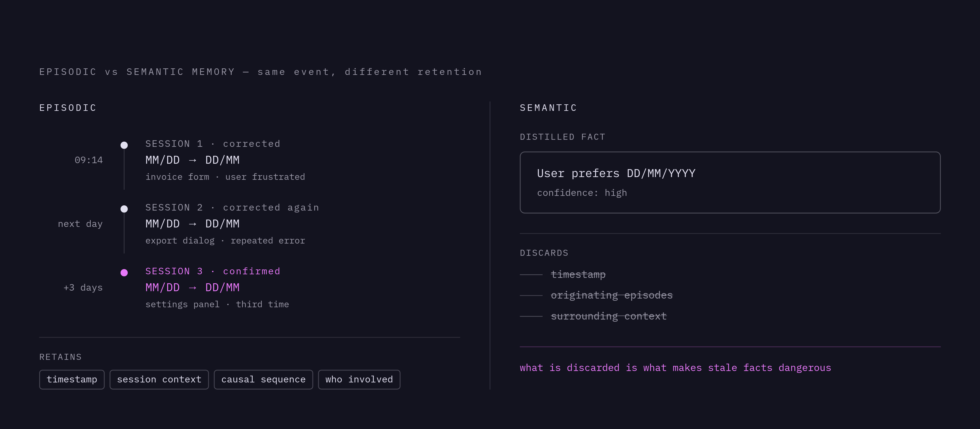The width and height of the screenshot is (980, 429).
Task: Click 'what is discarded is what makes stale facts dangerous'
Action: [675, 368]
